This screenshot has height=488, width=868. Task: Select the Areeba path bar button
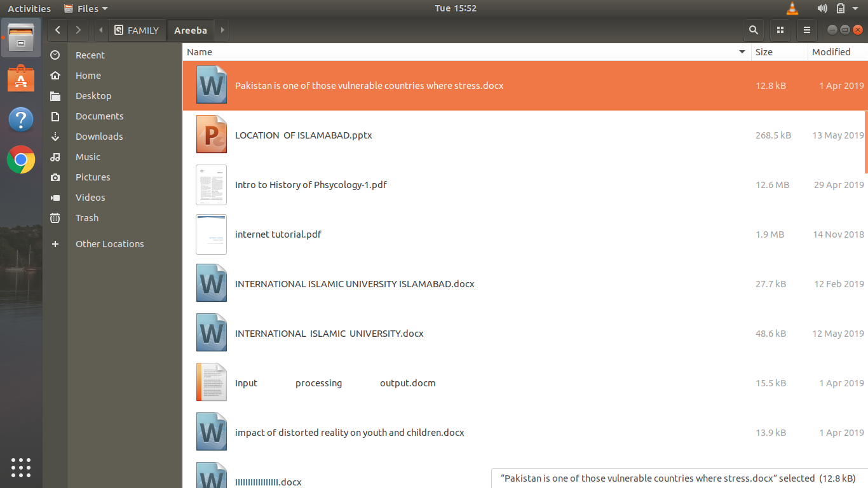(x=191, y=30)
